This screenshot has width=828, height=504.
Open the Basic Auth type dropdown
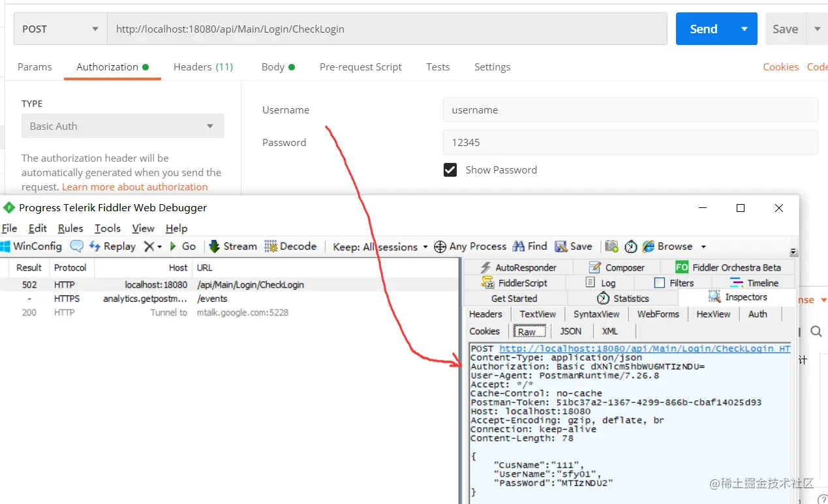pos(123,126)
